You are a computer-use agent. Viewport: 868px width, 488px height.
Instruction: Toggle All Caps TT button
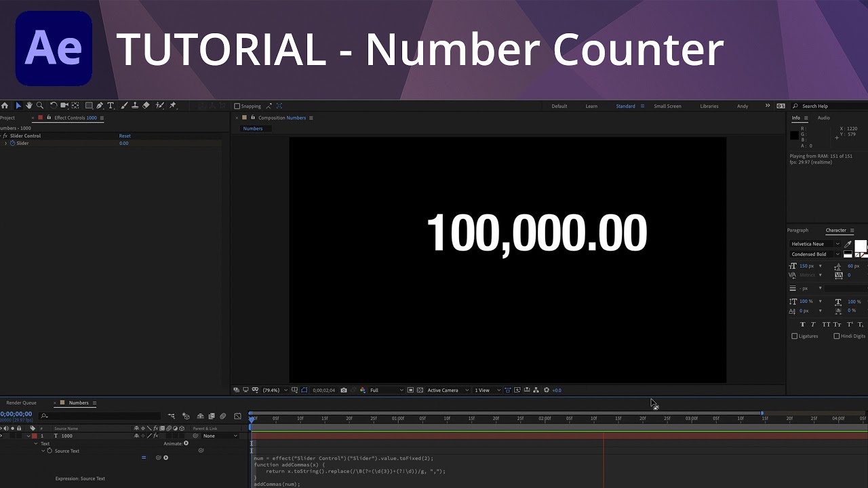[x=826, y=325]
